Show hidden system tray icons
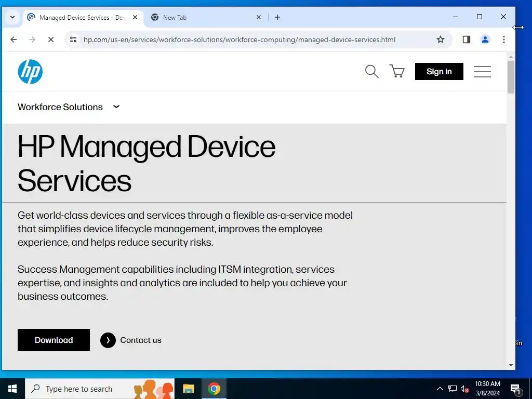 440,389
